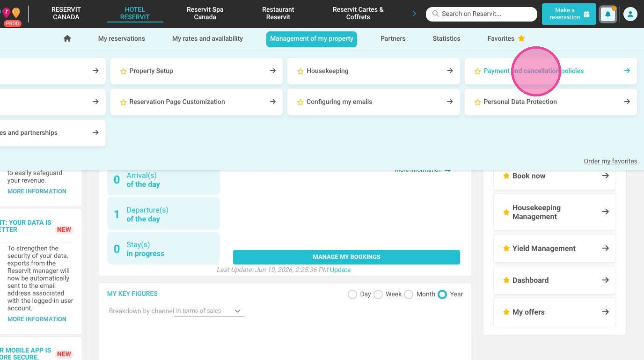The width and height of the screenshot is (644, 360).
Task: Open the 'in terms of sales' dropdown
Action: (x=209, y=311)
